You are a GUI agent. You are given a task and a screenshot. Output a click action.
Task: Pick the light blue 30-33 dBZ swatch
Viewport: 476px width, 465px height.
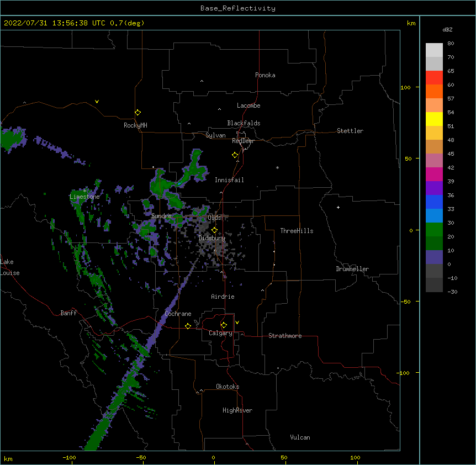[x=434, y=215]
